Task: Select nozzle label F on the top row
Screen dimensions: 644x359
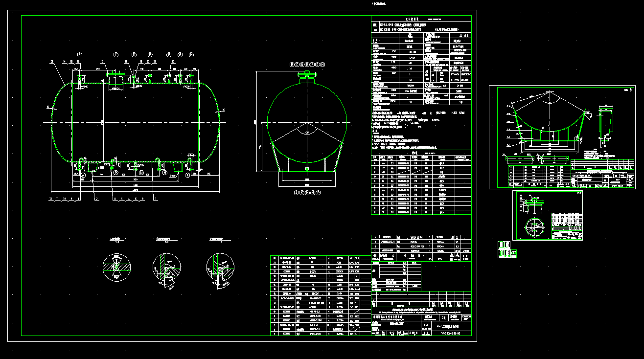Action: [x=169, y=55]
